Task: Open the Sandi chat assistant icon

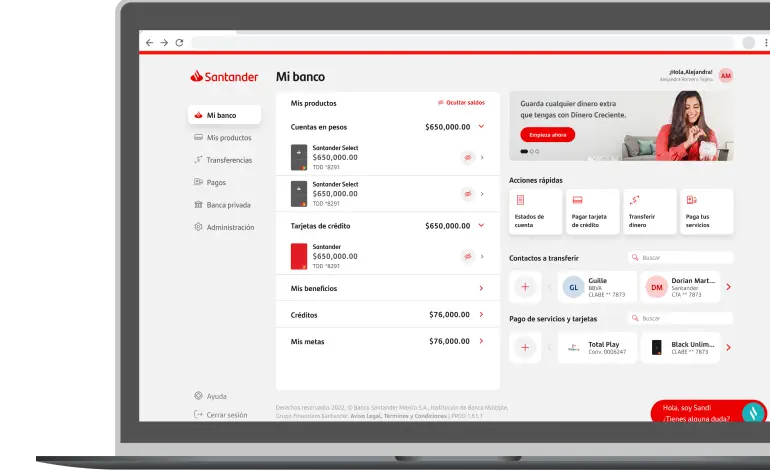Action: (752, 412)
